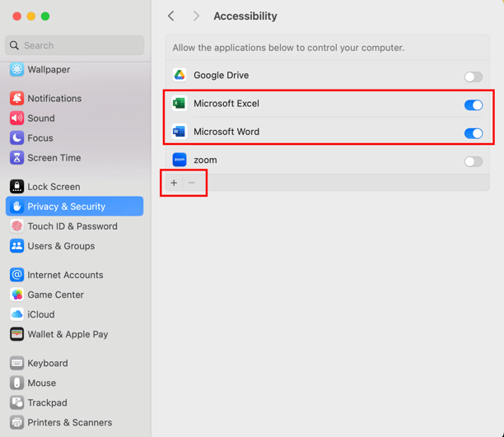Click the Focus moon icon
The width and height of the screenshot is (504, 437).
coord(16,138)
